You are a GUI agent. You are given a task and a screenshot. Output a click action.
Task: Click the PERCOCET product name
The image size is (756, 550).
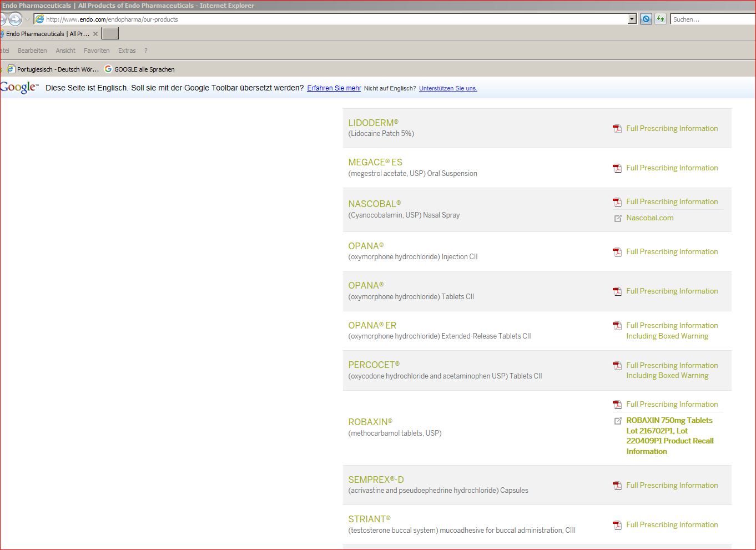pyautogui.click(x=374, y=365)
